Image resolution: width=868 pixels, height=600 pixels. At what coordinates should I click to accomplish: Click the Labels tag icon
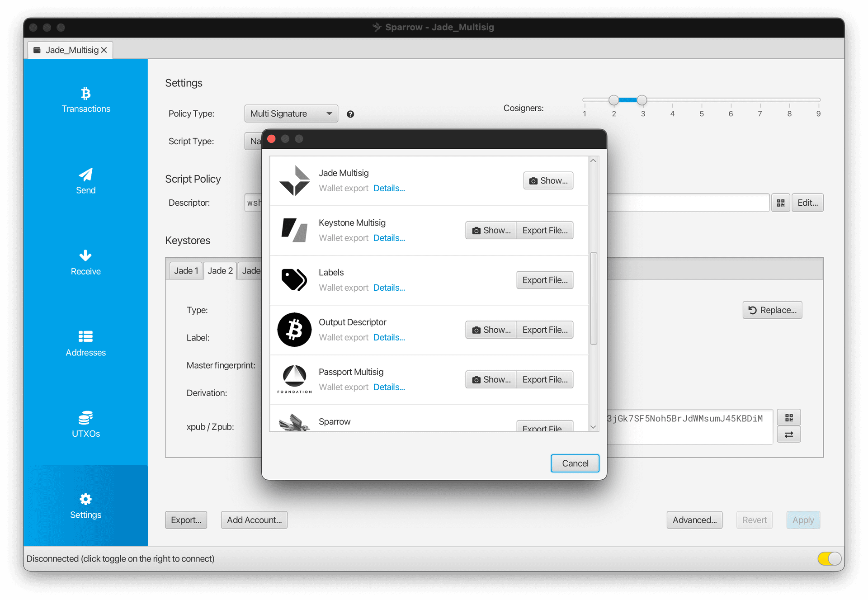click(294, 280)
